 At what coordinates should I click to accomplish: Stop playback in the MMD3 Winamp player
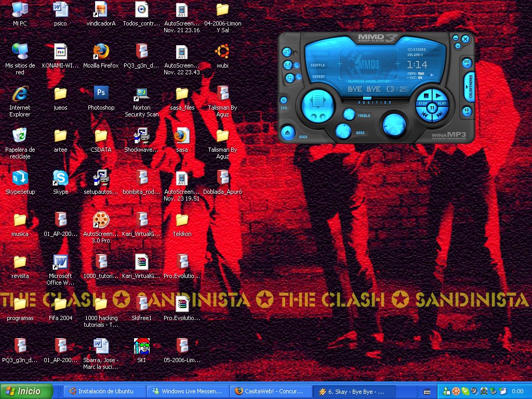[425, 97]
